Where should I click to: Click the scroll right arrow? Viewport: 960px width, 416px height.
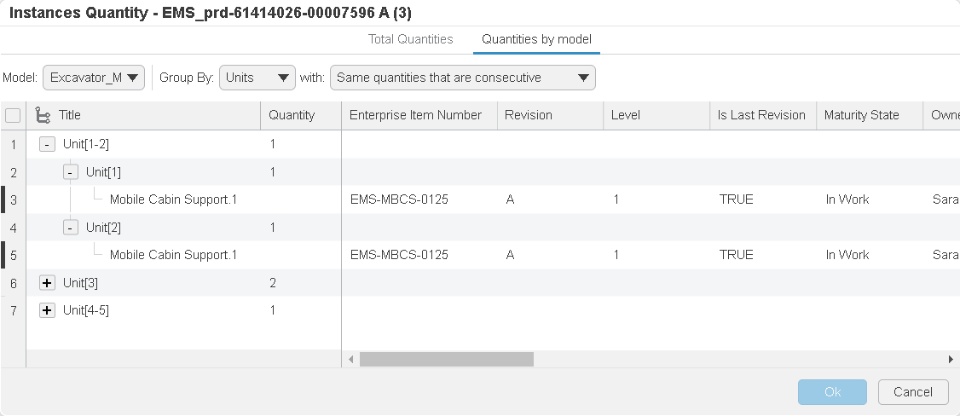950,359
